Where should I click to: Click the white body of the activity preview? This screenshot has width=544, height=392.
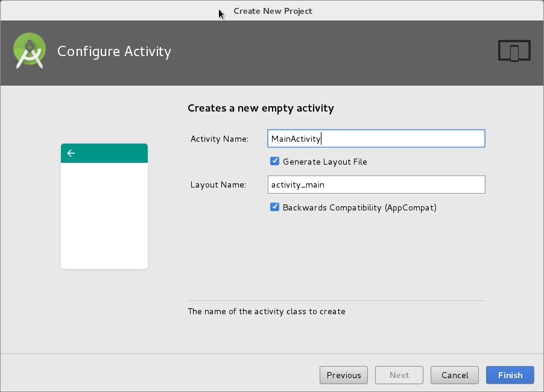tap(104, 216)
